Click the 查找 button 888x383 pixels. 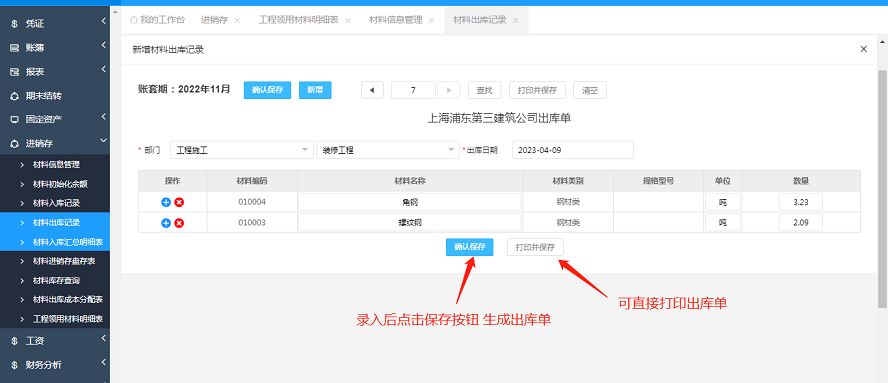coord(484,90)
